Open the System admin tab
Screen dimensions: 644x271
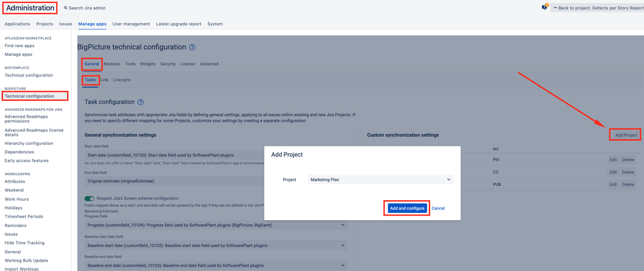[215, 24]
